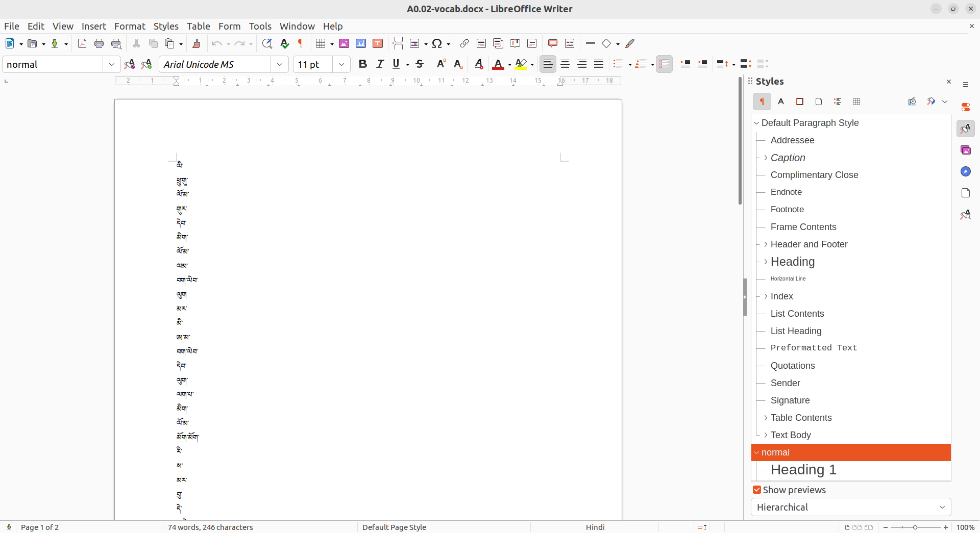
Task: Click the zoom slider in status bar
Action: point(915,527)
